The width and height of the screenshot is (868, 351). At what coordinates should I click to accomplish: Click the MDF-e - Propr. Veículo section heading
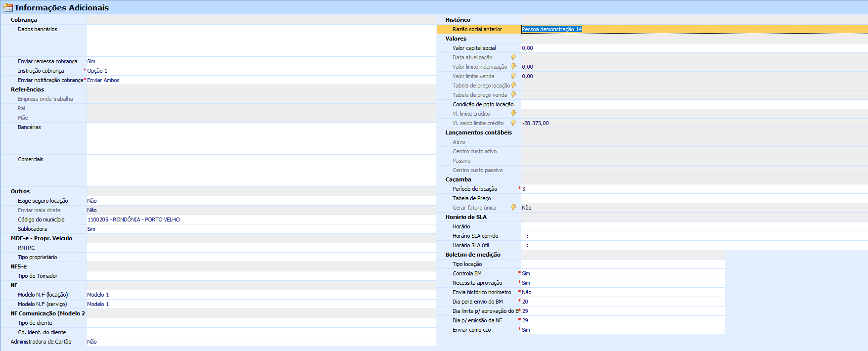(42, 238)
